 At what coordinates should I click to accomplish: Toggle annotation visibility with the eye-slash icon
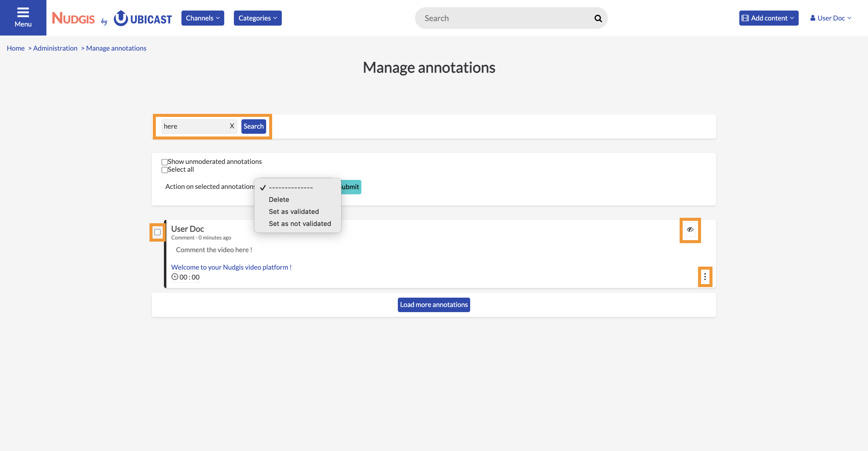click(x=690, y=230)
